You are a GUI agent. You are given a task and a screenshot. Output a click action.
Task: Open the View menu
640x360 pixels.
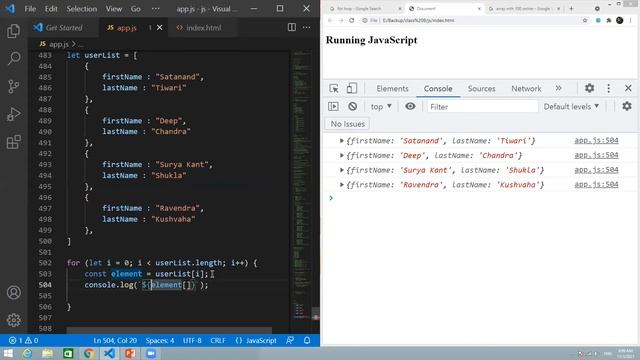(x=114, y=9)
